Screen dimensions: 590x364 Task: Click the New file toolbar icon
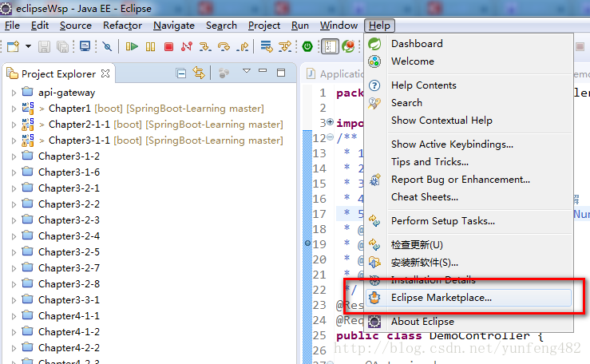[x=13, y=46]
